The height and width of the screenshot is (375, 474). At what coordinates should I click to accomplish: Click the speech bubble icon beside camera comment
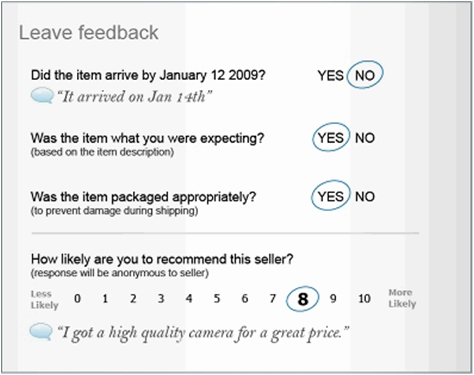pos(41,332)
